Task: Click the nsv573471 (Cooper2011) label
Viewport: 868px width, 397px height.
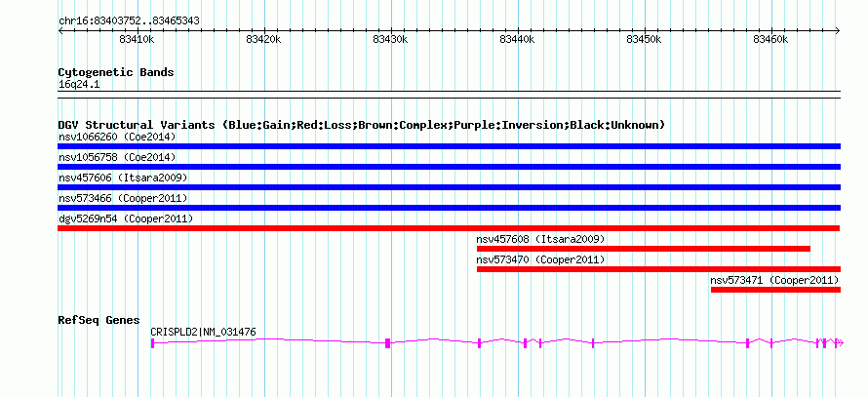Action: [775, 280]
